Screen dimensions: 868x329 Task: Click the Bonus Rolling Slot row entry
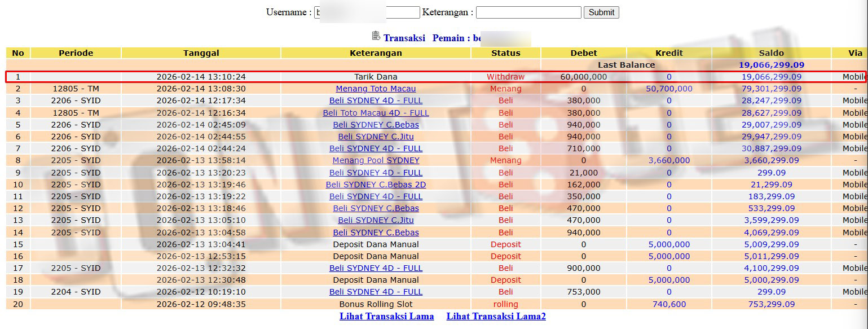pos(376,304)
